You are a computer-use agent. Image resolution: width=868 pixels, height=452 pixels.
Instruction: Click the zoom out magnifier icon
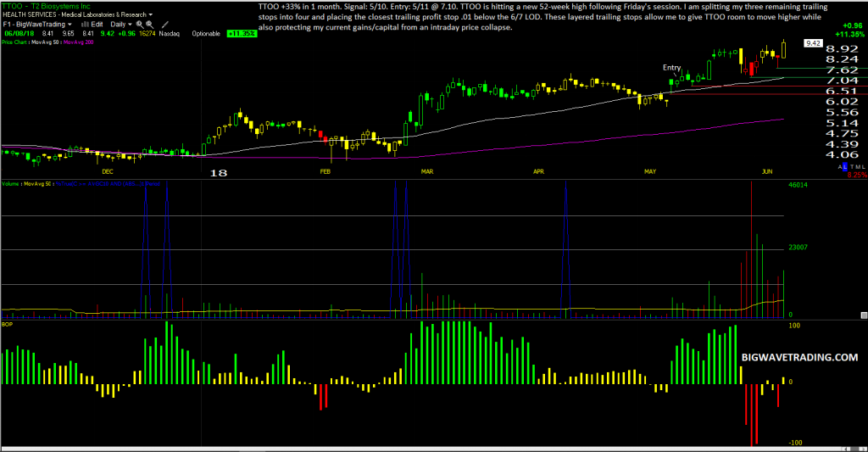point(149,25)
